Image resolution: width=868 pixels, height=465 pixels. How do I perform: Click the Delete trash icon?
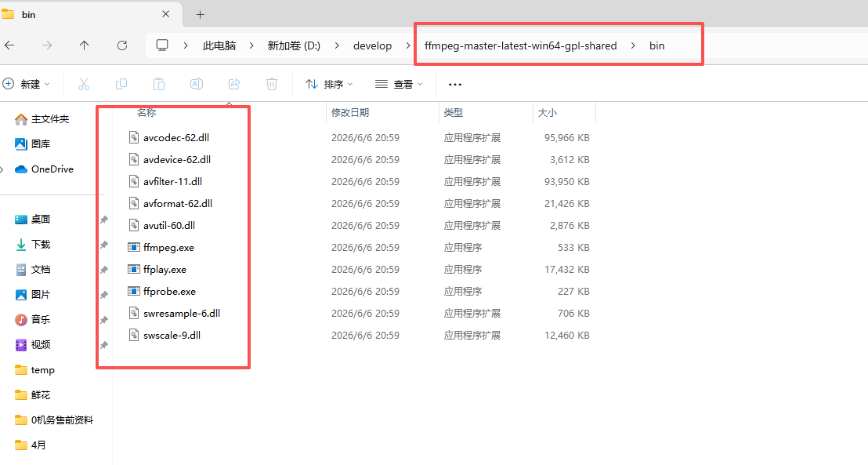(272, 84)
